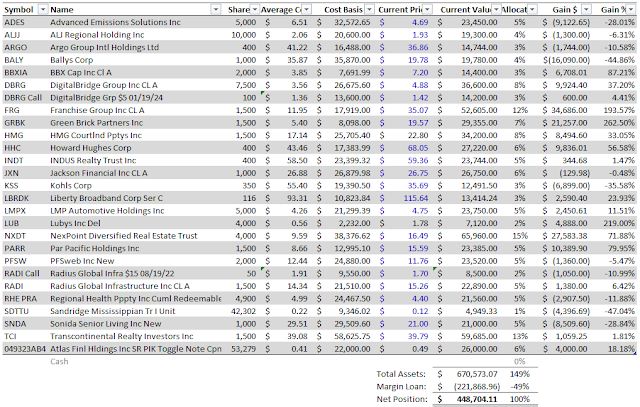Select NXDT current value 65,960.00
Image resolution: width=640 pixels, height=407 pixels.
tap(479, 236)
